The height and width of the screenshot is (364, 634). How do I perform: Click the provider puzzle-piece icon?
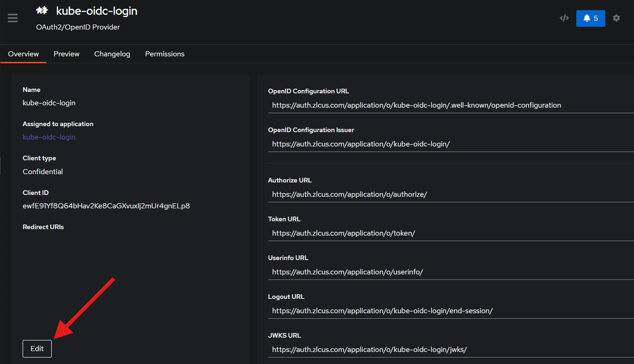(x=42, y=10)
